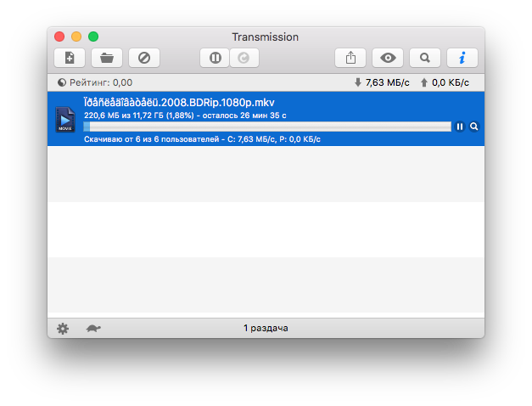This screenshot has height=406, width=532.
Task: Resume all transfers in toolbar
Action: pos(244,58)
